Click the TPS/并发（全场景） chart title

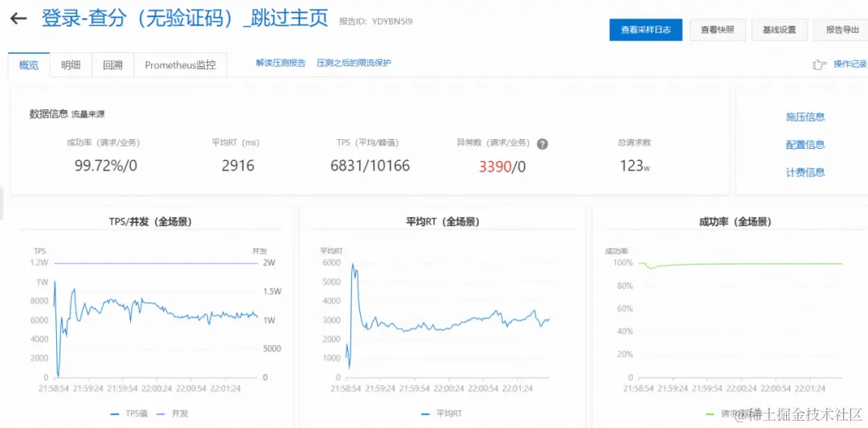pos(150,222)
